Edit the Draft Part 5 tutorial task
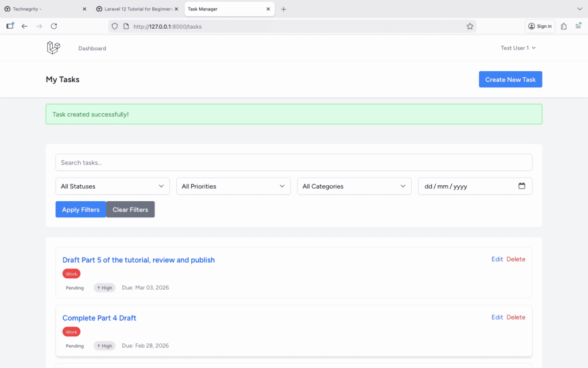The image size is (588, 368). pyautogui.click(x=497, y=259)
